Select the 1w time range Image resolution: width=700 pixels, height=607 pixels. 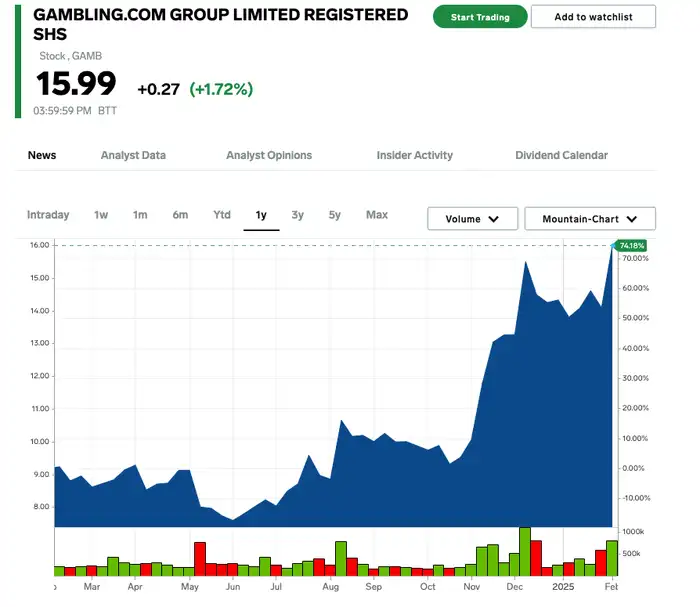pyautogui.click(x=101, y=215)
